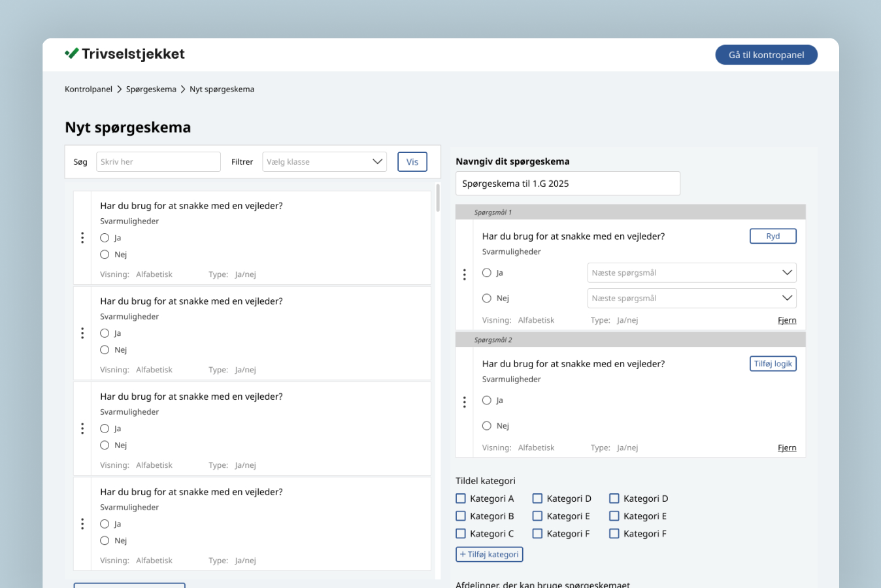Click the drag handle dots on Spørgsmål 2
The height and width of the screenshot is (588, 881).
(465, 402)
